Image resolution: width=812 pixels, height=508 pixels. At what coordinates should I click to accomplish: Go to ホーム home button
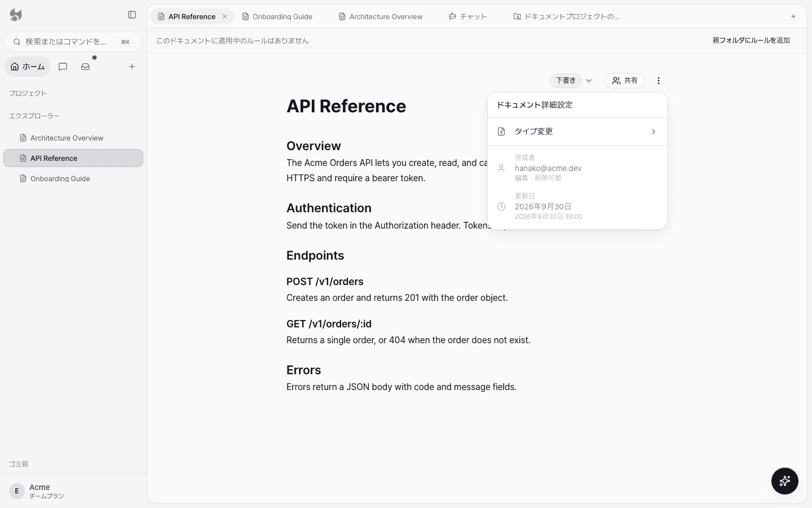pos(28,67)
